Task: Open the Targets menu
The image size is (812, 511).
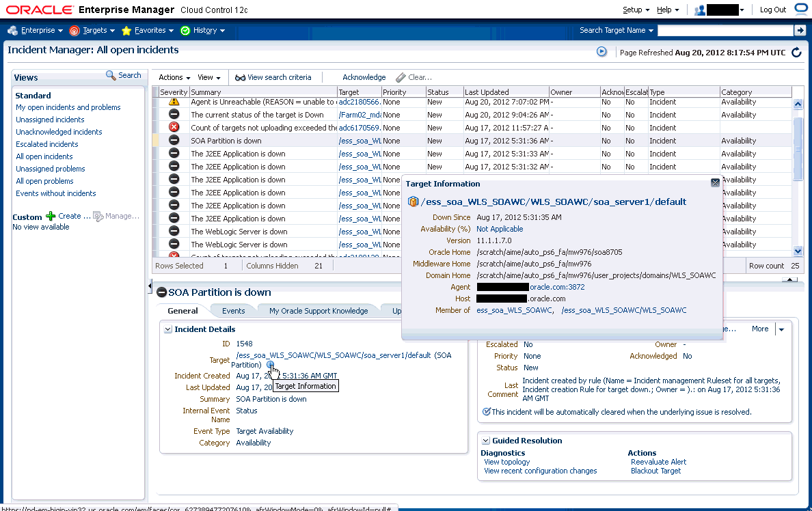Action: point(92,31)
